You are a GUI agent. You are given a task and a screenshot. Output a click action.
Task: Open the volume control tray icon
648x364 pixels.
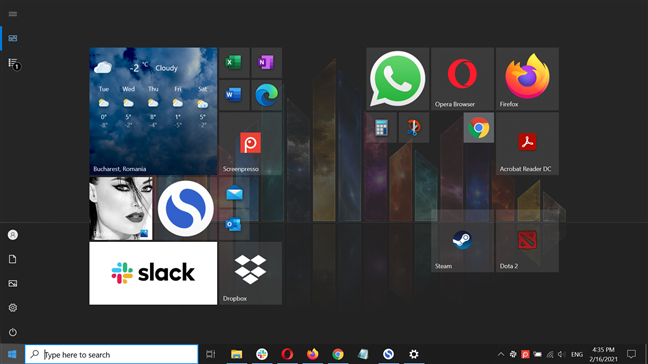click(x=561, y=354)
